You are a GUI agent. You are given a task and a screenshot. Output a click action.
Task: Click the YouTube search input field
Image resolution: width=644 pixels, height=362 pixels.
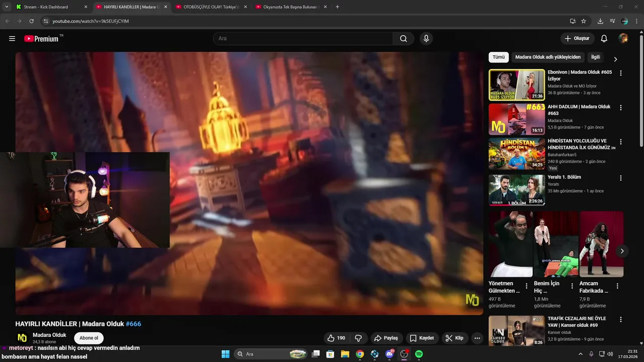303,39
